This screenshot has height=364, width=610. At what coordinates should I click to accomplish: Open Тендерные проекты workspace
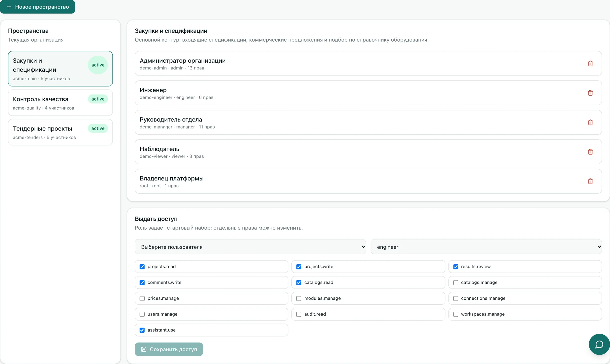point(60,132)
